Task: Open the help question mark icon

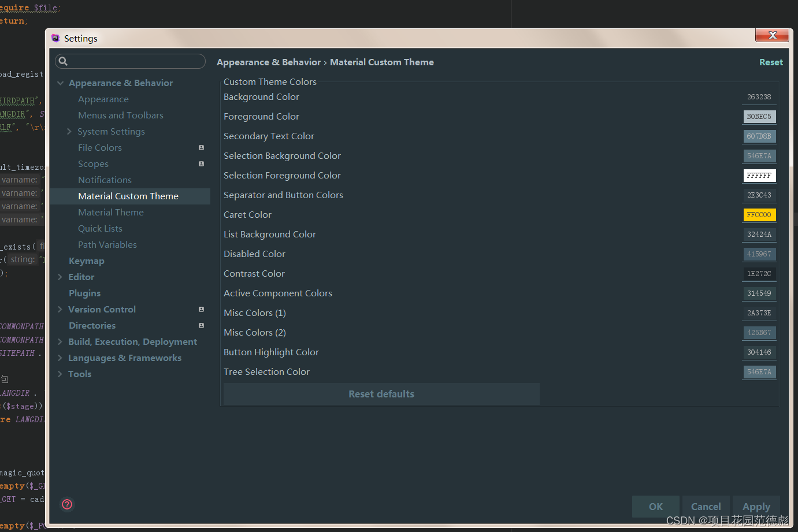Action: (x=67, y=504)
